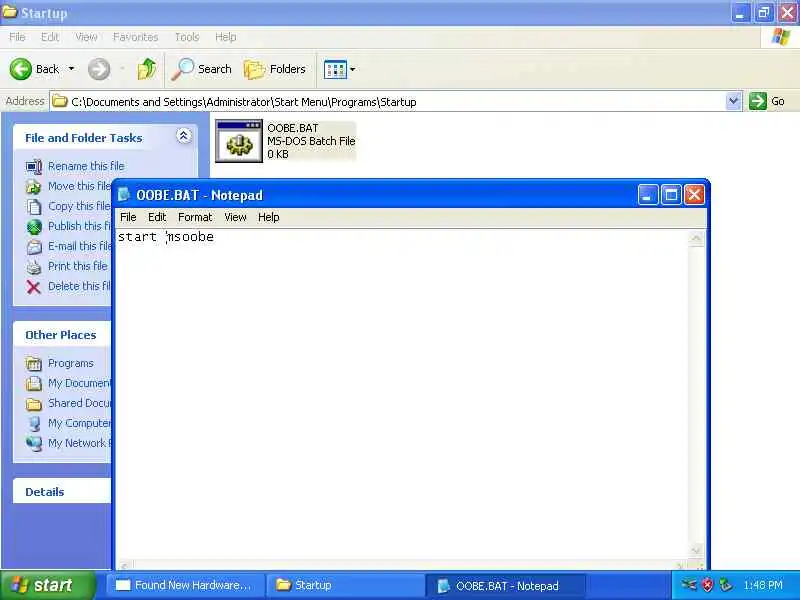
Task: Open the Views dropdown button
Action: pyautogui.click(x=339, y=69)
